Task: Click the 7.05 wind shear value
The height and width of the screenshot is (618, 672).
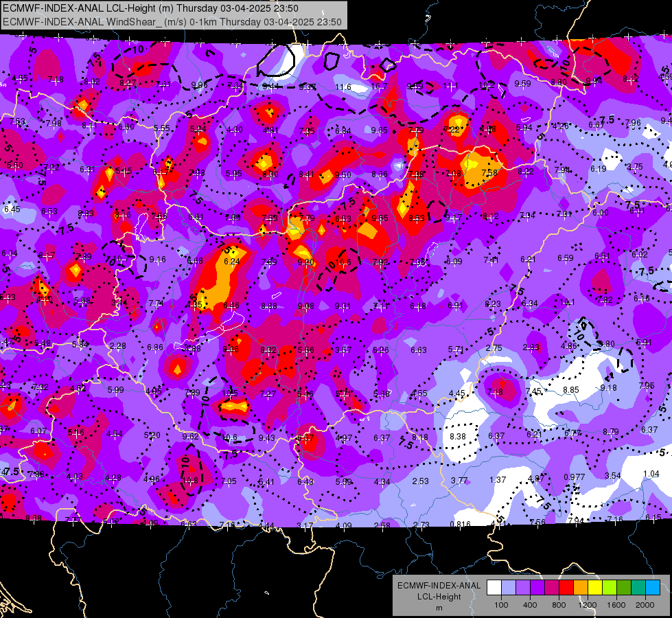Action: 229,481
